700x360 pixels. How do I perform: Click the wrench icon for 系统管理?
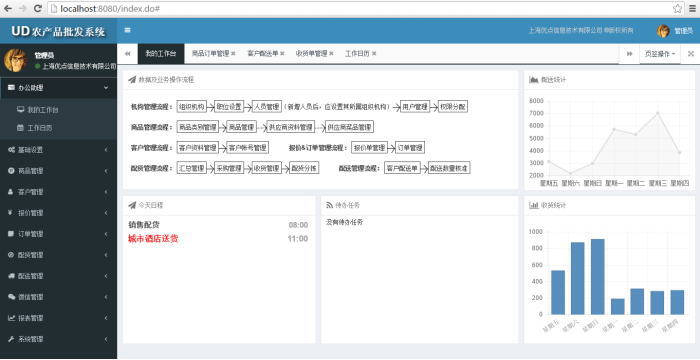11,339
